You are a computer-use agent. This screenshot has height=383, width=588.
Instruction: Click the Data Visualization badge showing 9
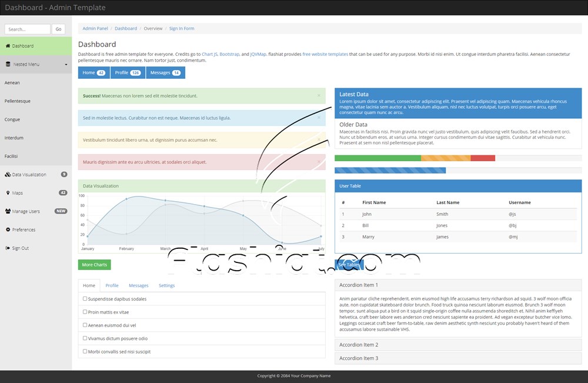[x=64, y=174]
